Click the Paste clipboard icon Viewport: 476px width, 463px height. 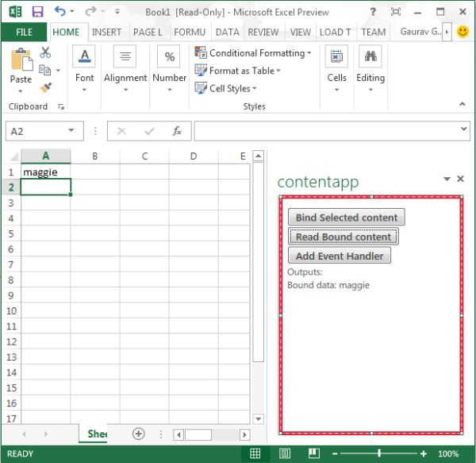[21, 60]
